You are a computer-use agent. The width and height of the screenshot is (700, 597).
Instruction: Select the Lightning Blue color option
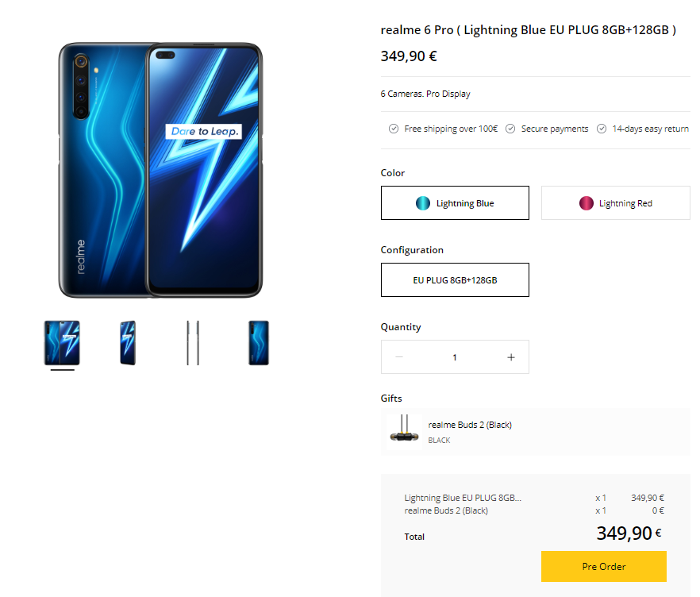click(x=455, y=202)
